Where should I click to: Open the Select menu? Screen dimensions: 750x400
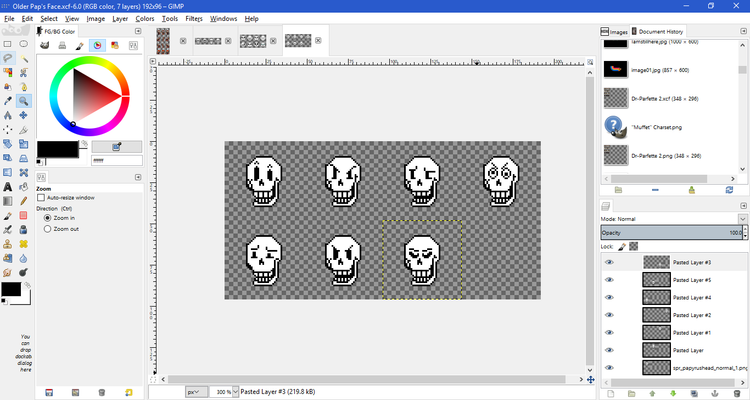click(49, 19)
